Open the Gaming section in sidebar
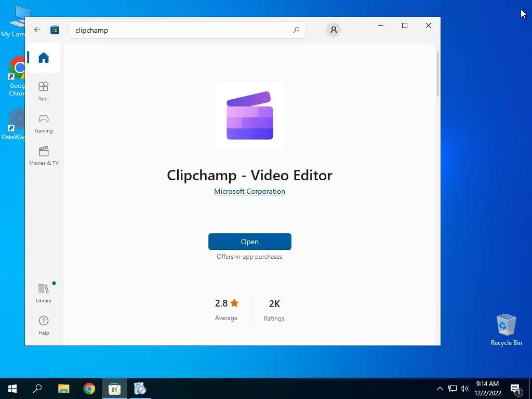The height and width of the screenshot is (399, 532). click(x=44, y=124)
